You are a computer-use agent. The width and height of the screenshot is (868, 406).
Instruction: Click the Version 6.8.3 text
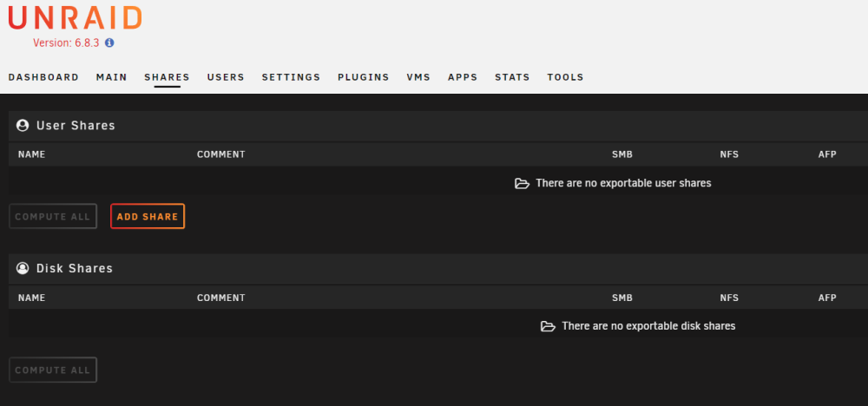point(67,43)
